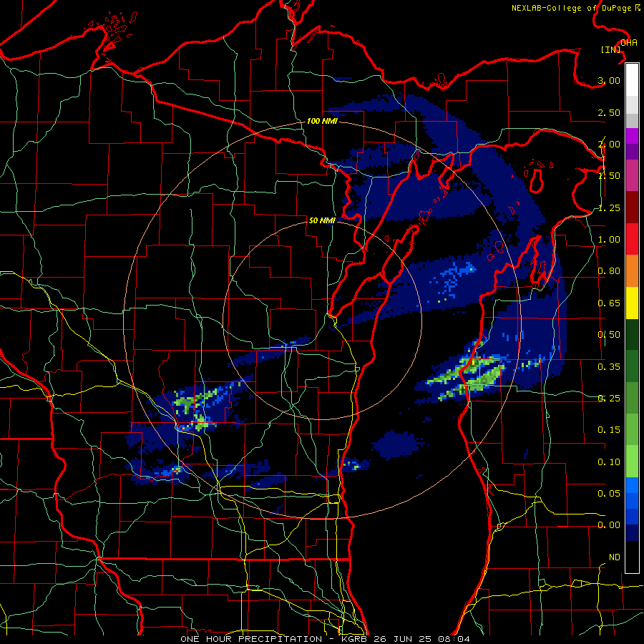Click the 50 NMI range ring label
Viewport: 644px width, 644px height.
click(322, 220)
